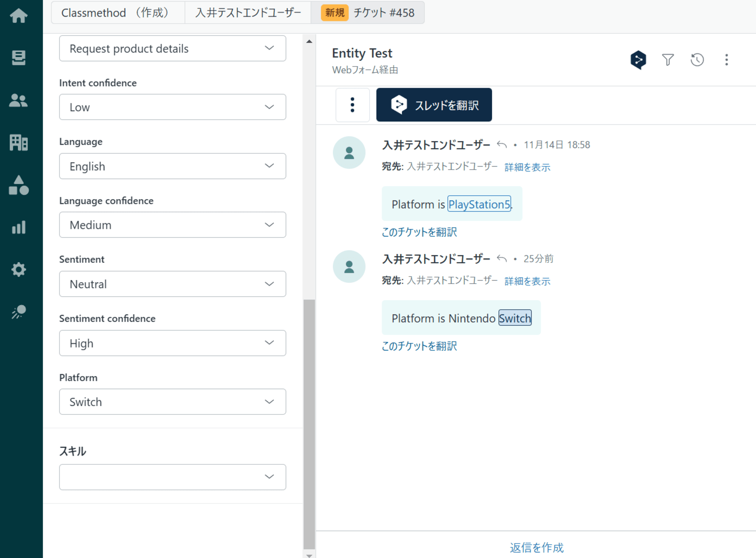The image size is (756, 558).
Task: Click the sender name on 18:58 comment
Action: [x=436, y=145]
